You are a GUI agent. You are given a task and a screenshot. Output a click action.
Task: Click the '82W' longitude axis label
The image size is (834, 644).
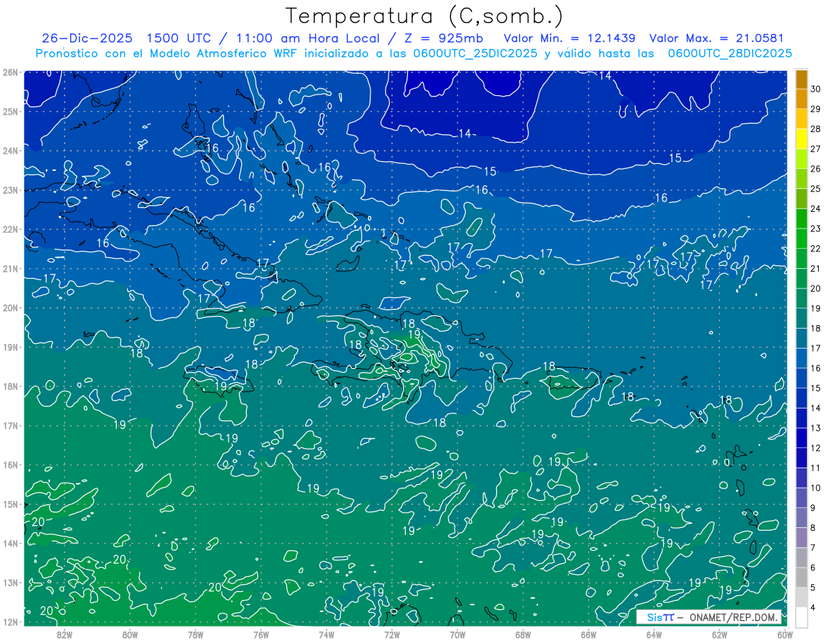(65, 634)
